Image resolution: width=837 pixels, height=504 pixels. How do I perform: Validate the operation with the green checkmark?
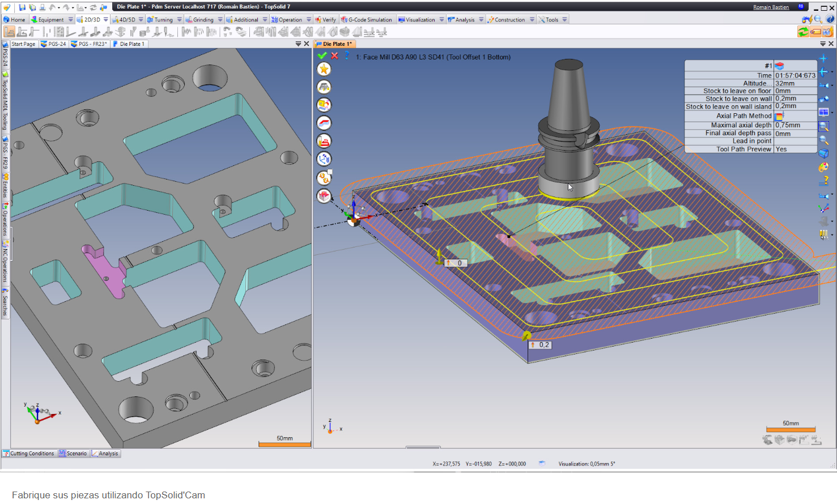[x=322, y=55]
